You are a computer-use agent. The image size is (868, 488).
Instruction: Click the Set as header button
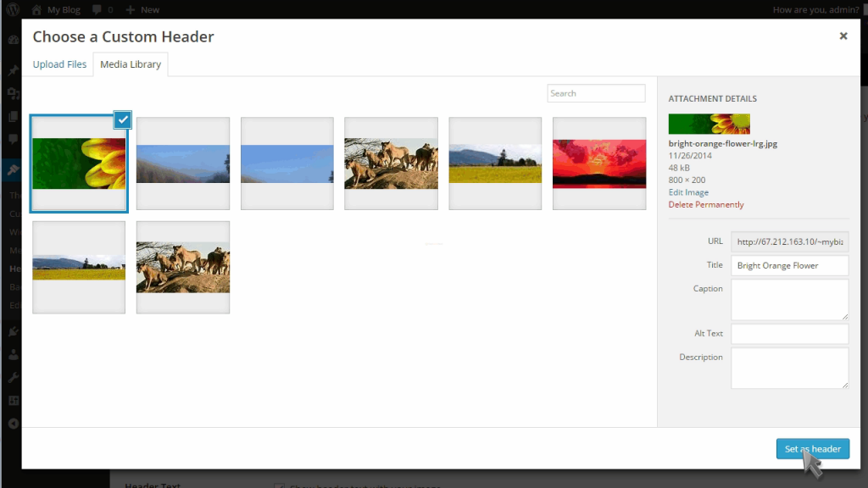[812, 448]
